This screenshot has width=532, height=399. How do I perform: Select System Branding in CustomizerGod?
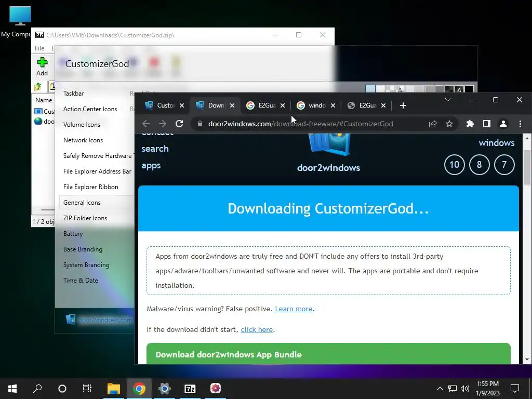click(86, 265)
